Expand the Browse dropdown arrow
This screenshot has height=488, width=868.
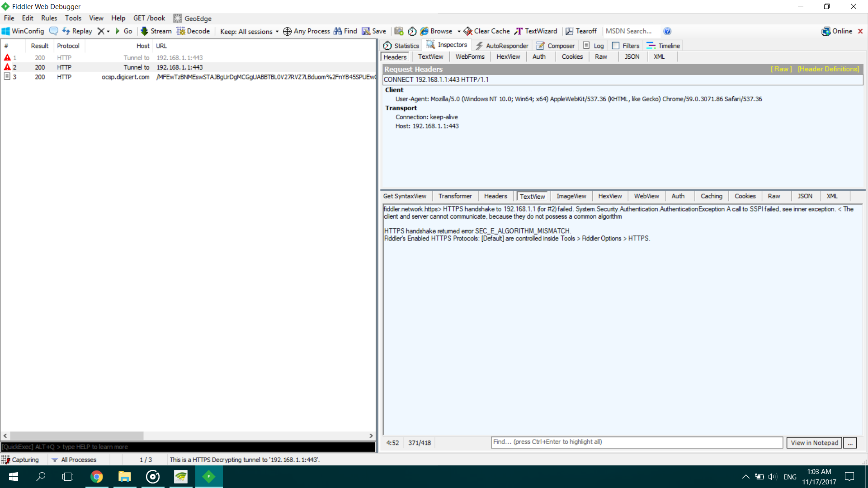tap(459, 31)
